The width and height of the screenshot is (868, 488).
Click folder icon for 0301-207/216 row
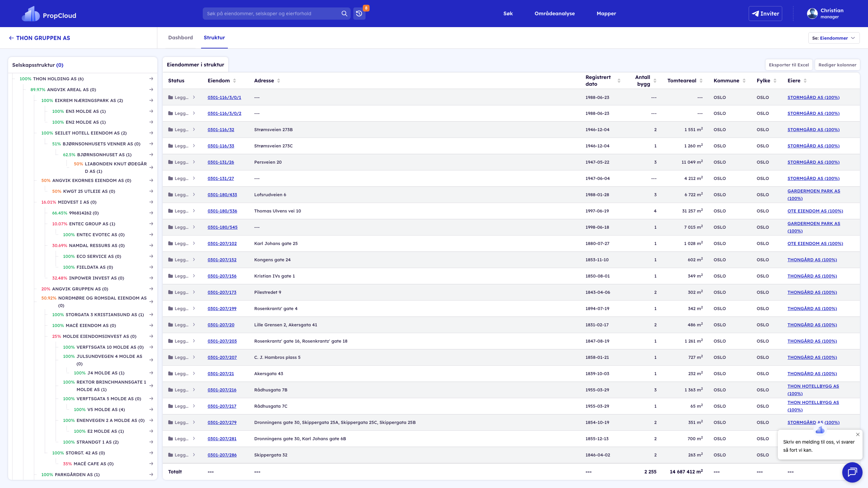(171, 390)
